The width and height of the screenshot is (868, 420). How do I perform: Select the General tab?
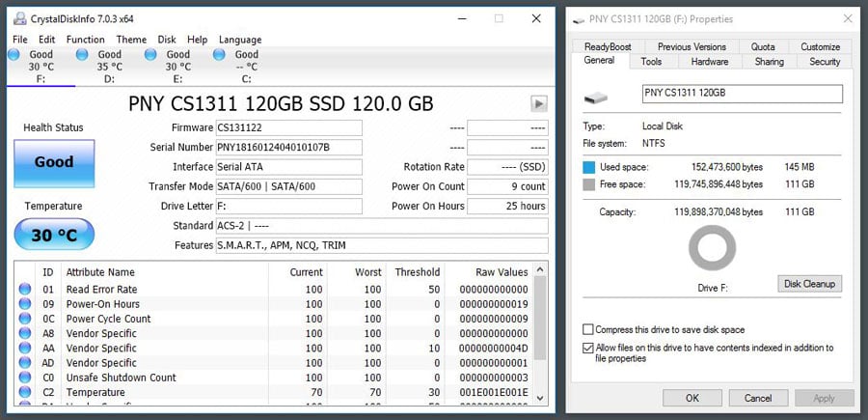tap(600, 61)
